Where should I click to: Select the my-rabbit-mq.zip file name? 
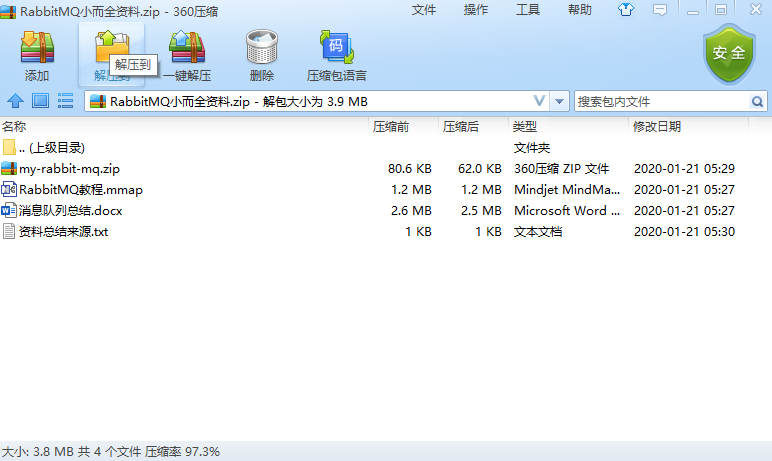pos(69,169)
